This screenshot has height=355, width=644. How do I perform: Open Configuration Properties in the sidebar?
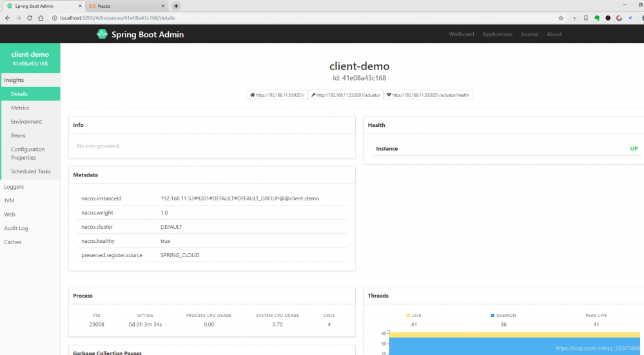coord(30,153)
